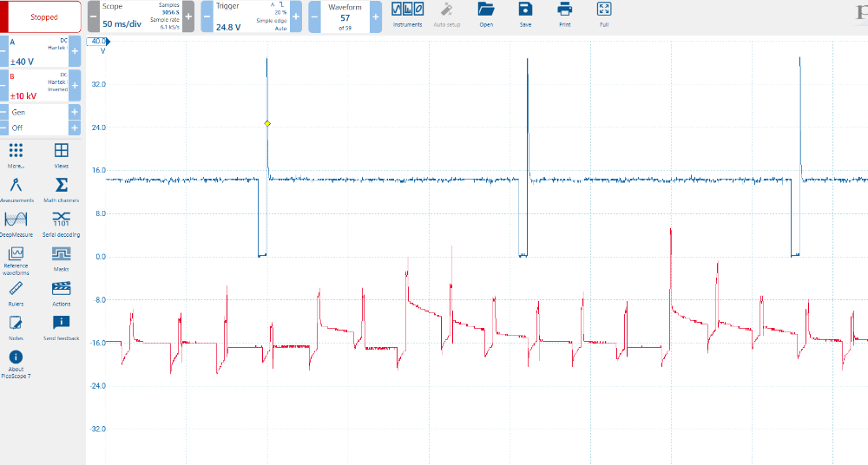The height and width of the screenshot is (465, 868).
Task: Open the Serial decoding tool
Action: pyautogui.click(x=62, y=223)
